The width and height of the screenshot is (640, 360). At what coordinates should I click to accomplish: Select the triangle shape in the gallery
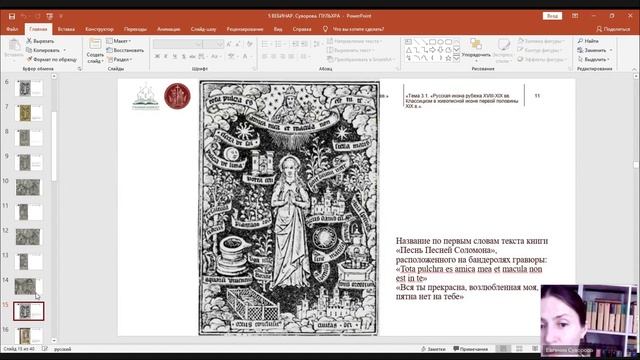(x=408, y=50)
